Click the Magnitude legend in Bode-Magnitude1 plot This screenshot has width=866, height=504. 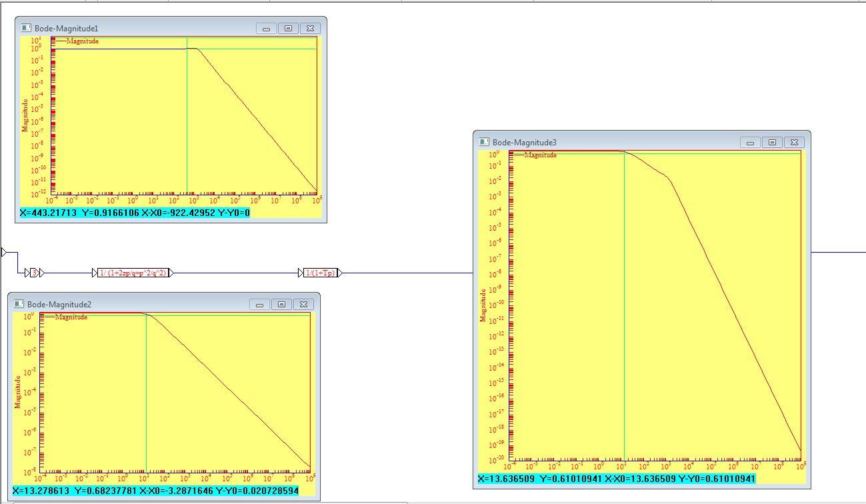tap(82, 41)
